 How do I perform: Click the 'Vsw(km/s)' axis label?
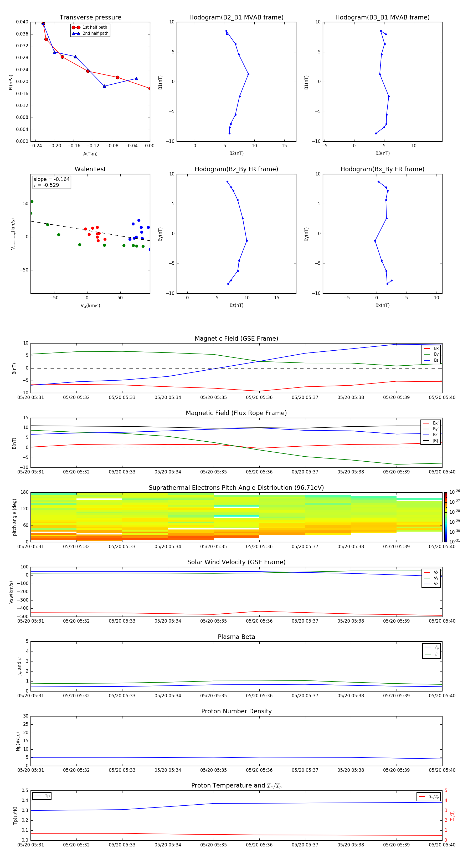pos(11,592)
